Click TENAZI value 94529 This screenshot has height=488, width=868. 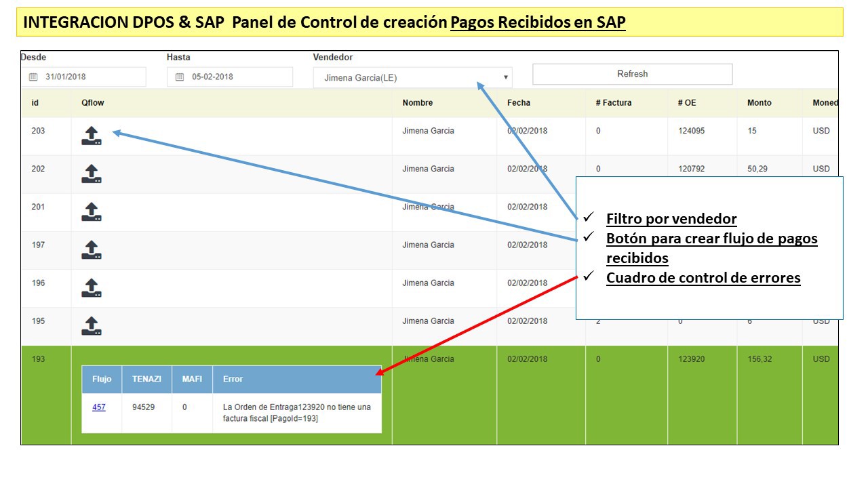click(142, 407)
